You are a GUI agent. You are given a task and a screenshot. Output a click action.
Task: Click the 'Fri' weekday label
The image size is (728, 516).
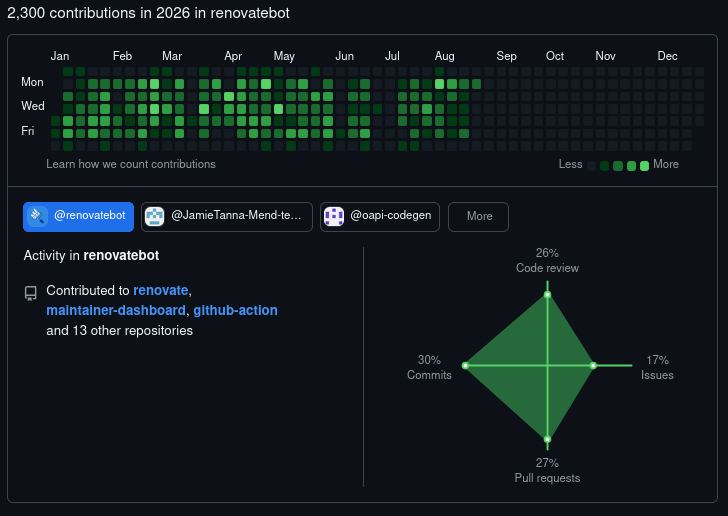(x=28, y=131)
